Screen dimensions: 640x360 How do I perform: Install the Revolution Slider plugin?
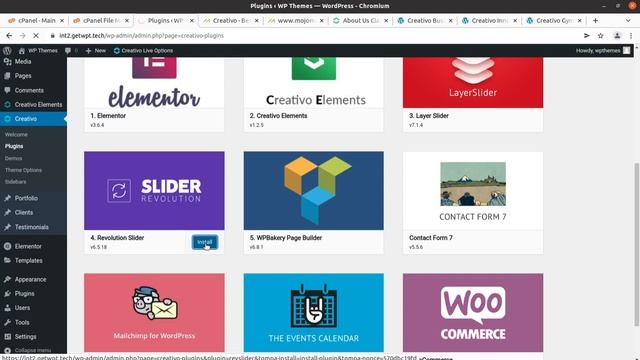[x=204, y=242]
